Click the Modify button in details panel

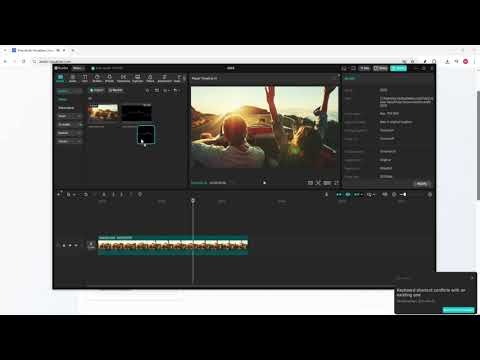[422, 184]
